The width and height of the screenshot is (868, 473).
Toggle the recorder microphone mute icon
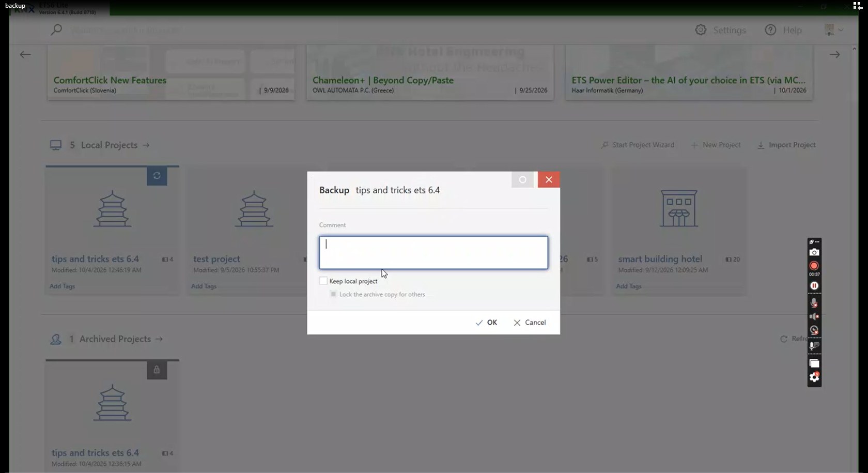coord(814,303)
